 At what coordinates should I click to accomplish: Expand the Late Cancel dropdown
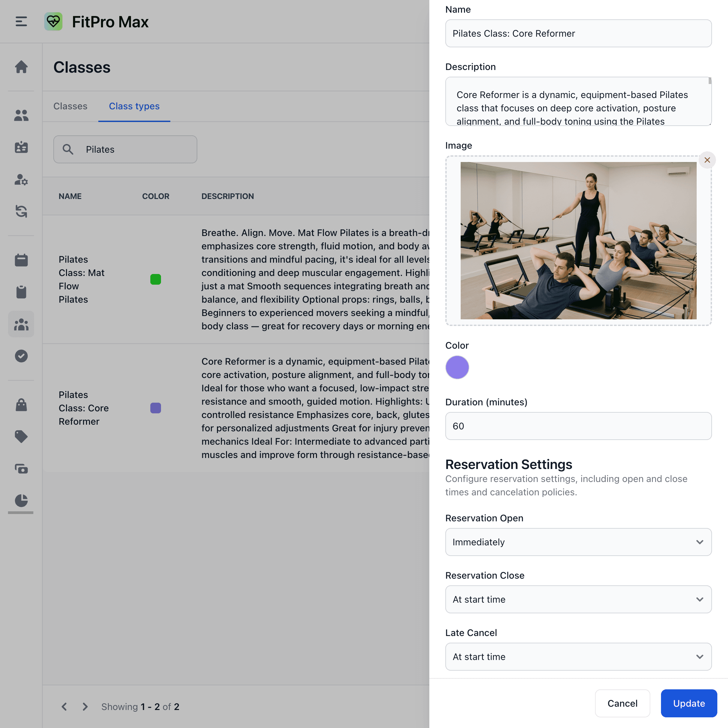(x=578, y=656)
